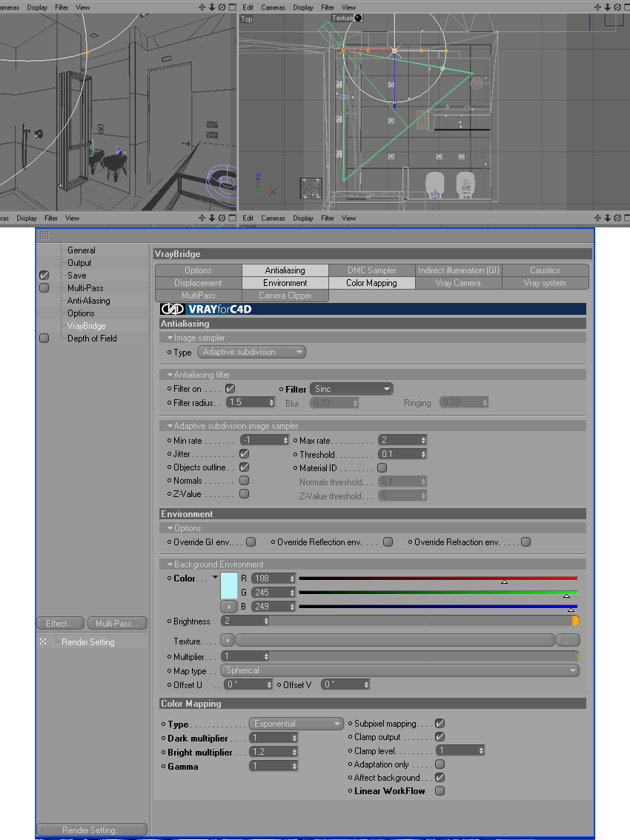The image size is (630, 840).
Task: Toggle maximize icon of the Top viewport
Action: tap(627, 7)
